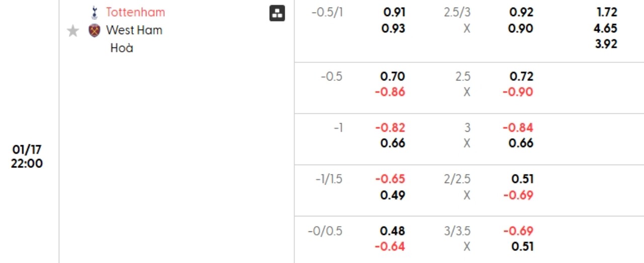Choose the 0.93 handicap odds for West Ham
Viewport: 644px width, 263px height.
[x=394, y=29]
